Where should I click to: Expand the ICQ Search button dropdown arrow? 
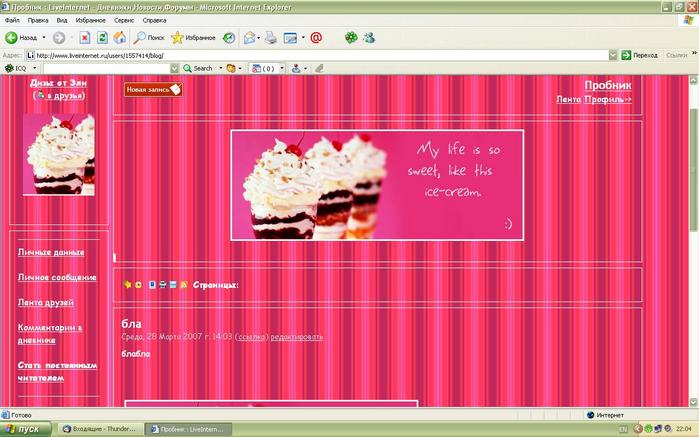click(x=221, y=69)
